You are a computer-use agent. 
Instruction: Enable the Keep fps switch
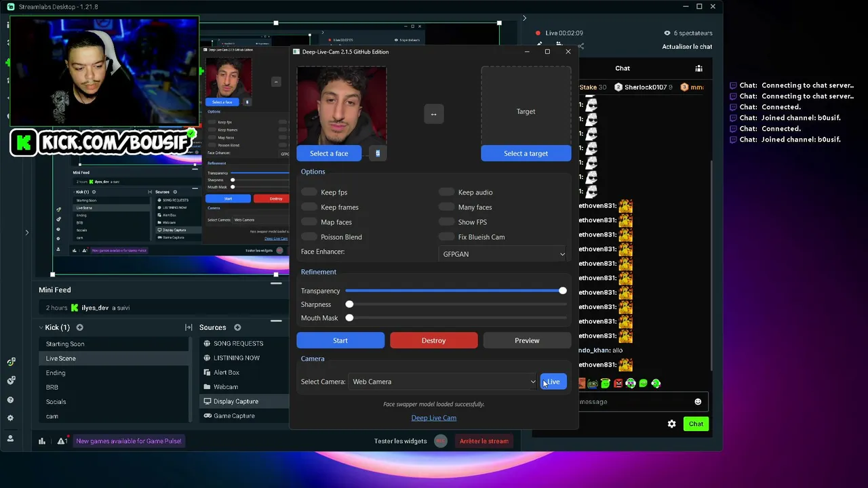(309, 192)
